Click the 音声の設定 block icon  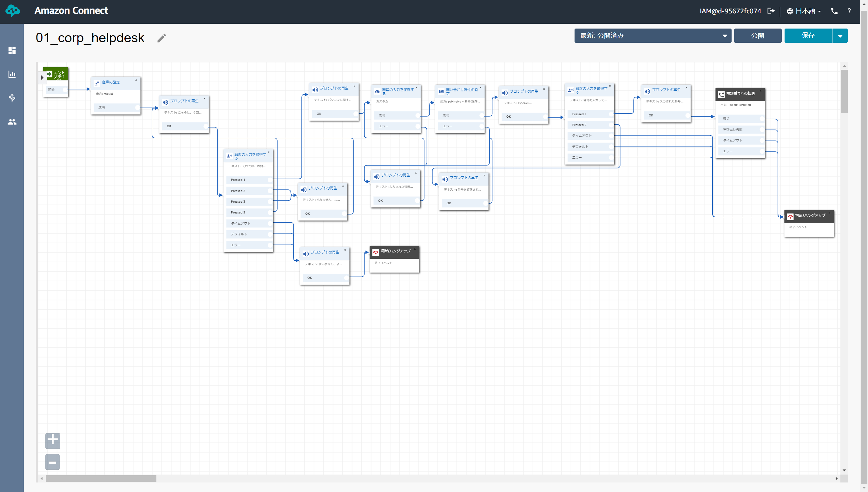pyautogui.click(x=97, y=83)
